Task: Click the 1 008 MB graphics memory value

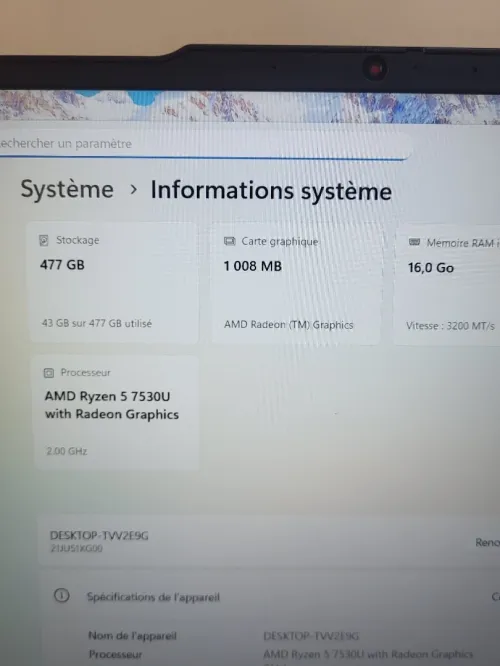Action: 253,266
